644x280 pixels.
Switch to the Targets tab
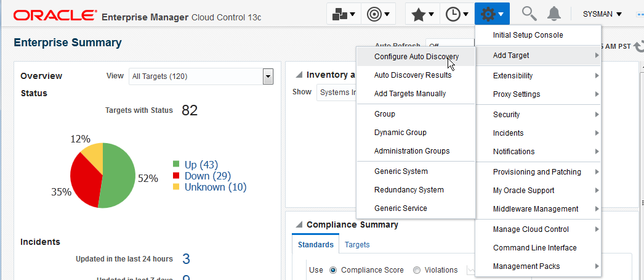(x=357, y=245)
